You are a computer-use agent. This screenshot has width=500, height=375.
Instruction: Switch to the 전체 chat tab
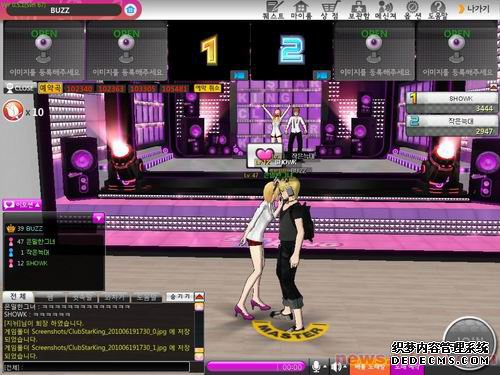18,296
